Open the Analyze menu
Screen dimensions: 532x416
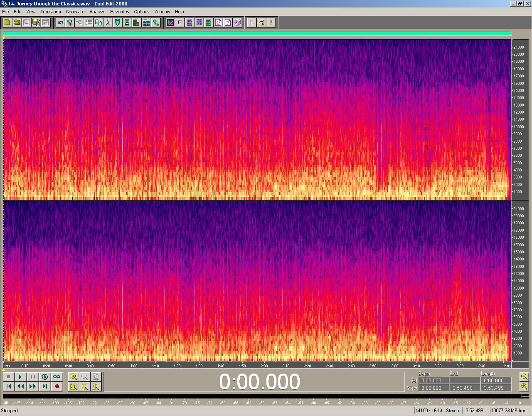[97, 12]
